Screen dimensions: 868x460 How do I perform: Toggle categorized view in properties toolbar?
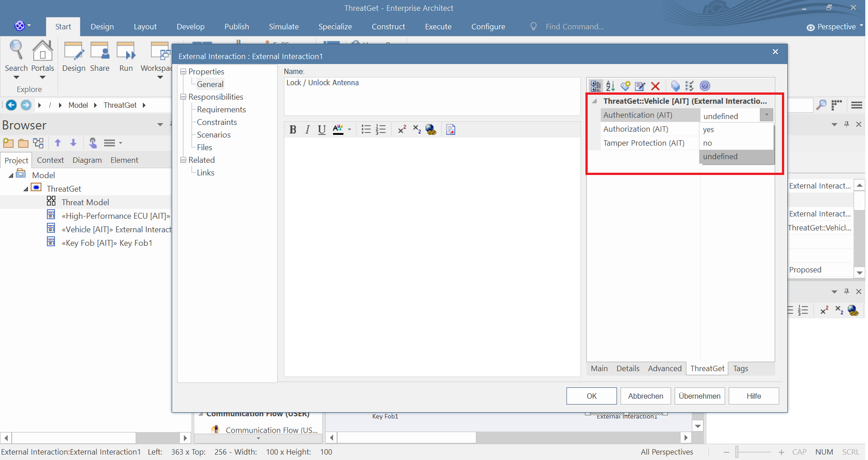pos(596,86)
